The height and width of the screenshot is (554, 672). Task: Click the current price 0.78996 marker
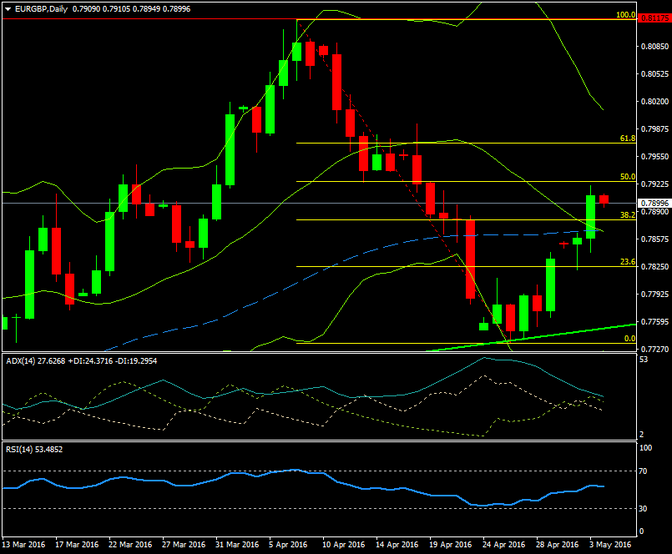pyautogui.click(x=654, y=203)
